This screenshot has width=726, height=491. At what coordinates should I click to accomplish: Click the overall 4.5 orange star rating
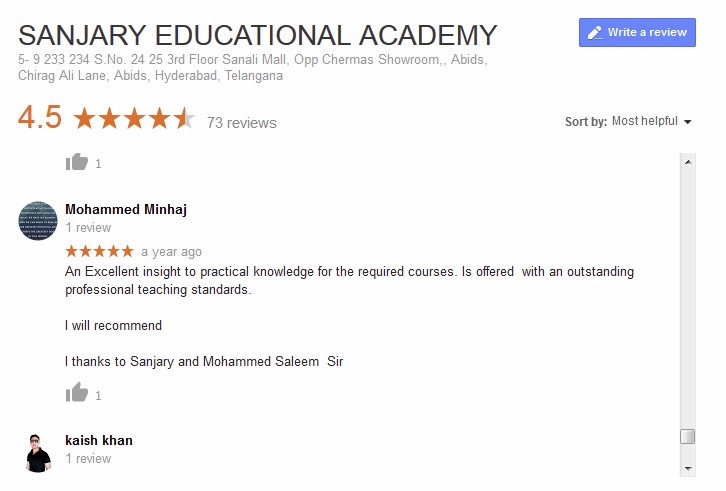133,120
